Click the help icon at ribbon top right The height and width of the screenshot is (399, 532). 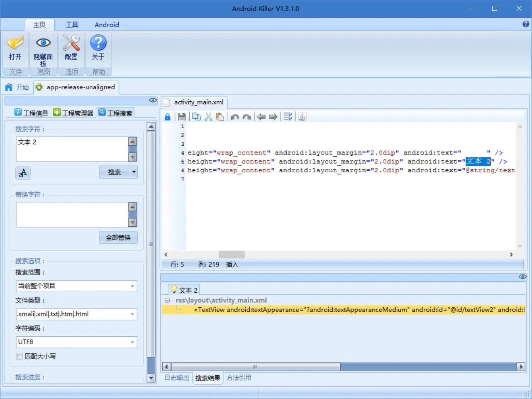526,24
